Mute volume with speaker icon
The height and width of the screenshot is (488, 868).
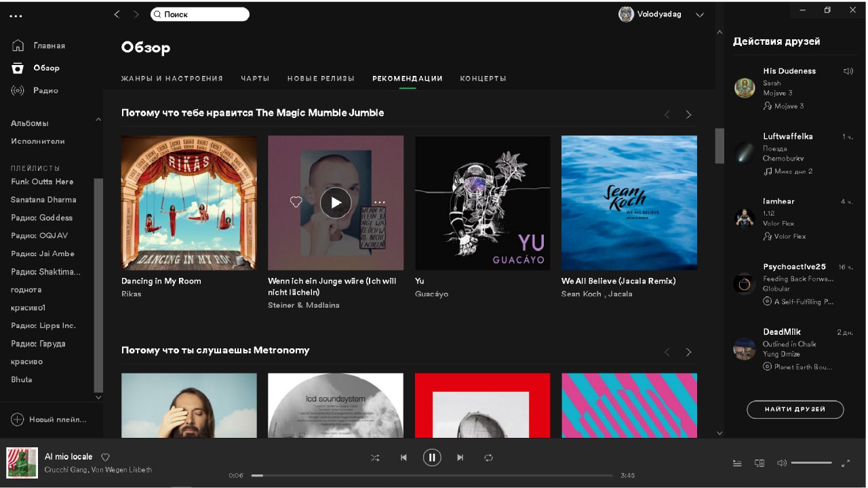click(781, 463)
